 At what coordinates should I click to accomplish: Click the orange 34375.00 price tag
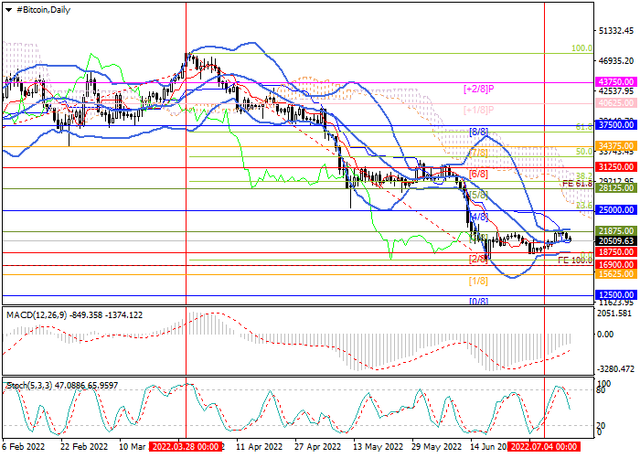pos(614,146)
